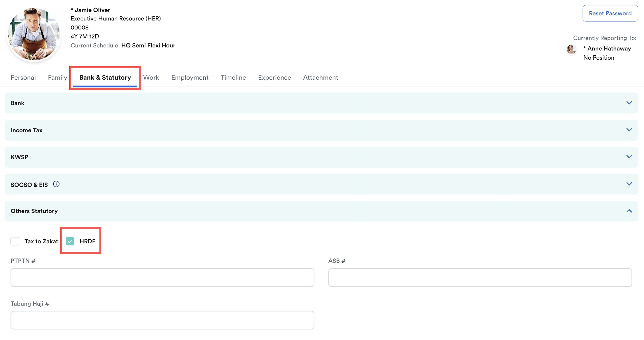Click the Tabung Haji # input field
Viewport: 644px width, 340px height.
[162, 320]
